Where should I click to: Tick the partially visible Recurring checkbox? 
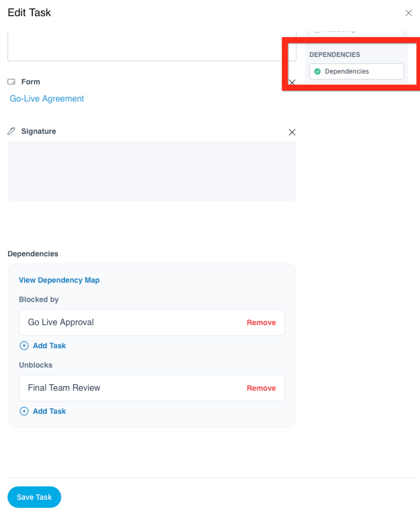(x=317, y=31)
